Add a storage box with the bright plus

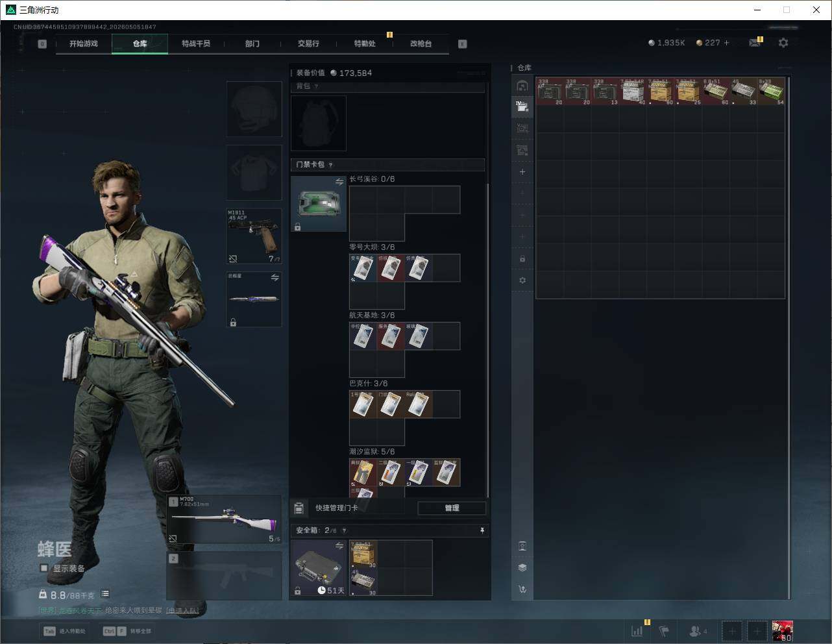[522, 172]
